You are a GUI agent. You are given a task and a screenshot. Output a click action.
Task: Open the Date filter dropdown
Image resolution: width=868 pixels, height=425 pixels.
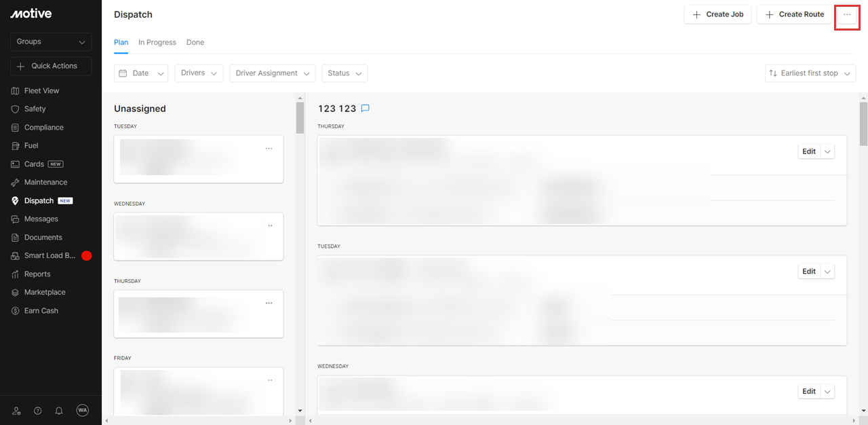[x=141, y=73]
